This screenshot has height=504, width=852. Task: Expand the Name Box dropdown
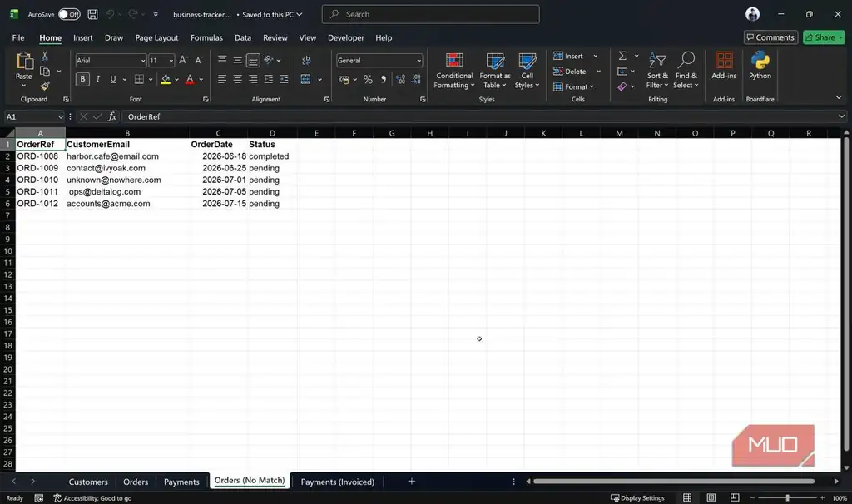tap(60, 116)
